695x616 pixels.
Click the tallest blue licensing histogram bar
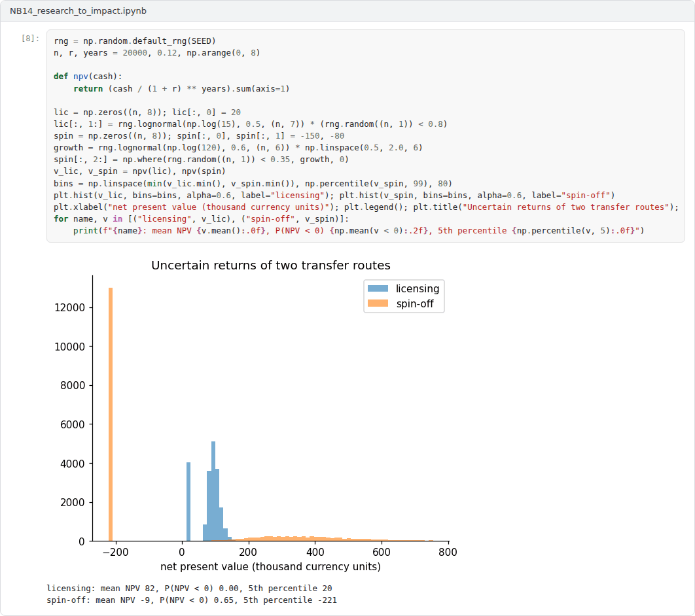coord(213,491)
